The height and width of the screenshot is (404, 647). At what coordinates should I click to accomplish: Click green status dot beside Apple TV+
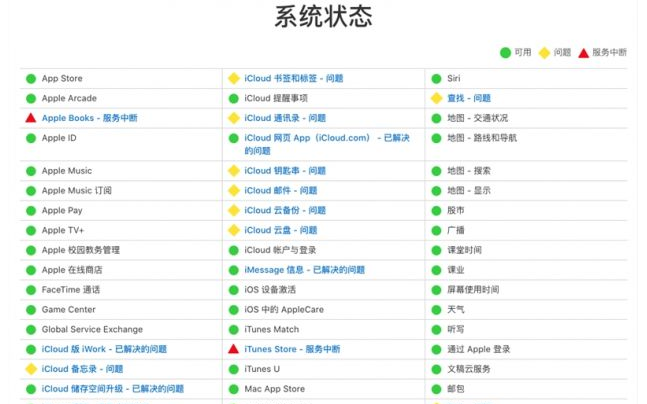pos(31,230)
